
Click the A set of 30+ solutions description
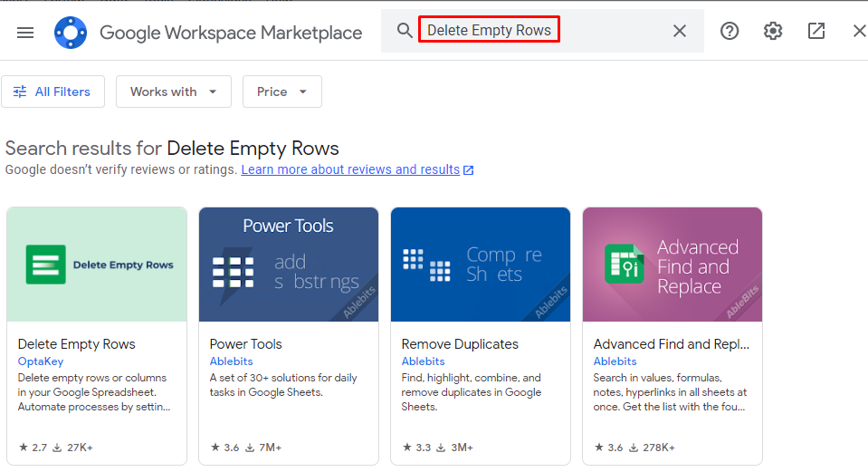point(283,385)
